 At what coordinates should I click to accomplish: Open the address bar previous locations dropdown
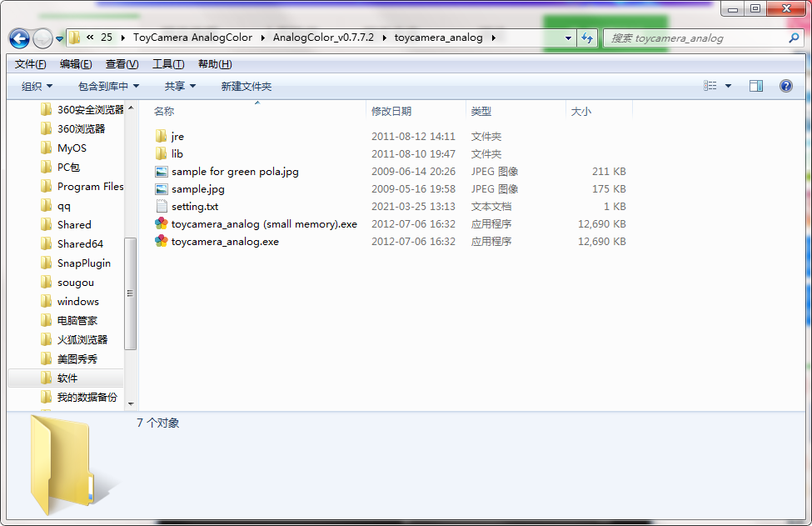coord(568,38)
